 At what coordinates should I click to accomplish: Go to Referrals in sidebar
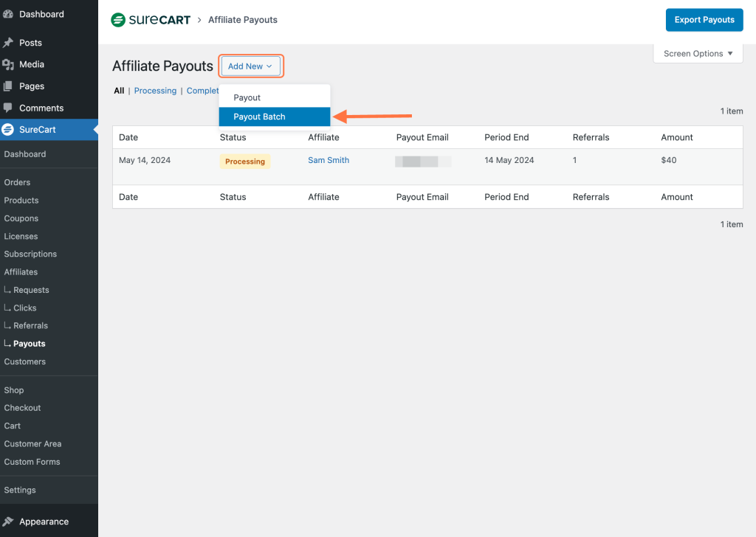pyautogui.click(x=30, y=325)
